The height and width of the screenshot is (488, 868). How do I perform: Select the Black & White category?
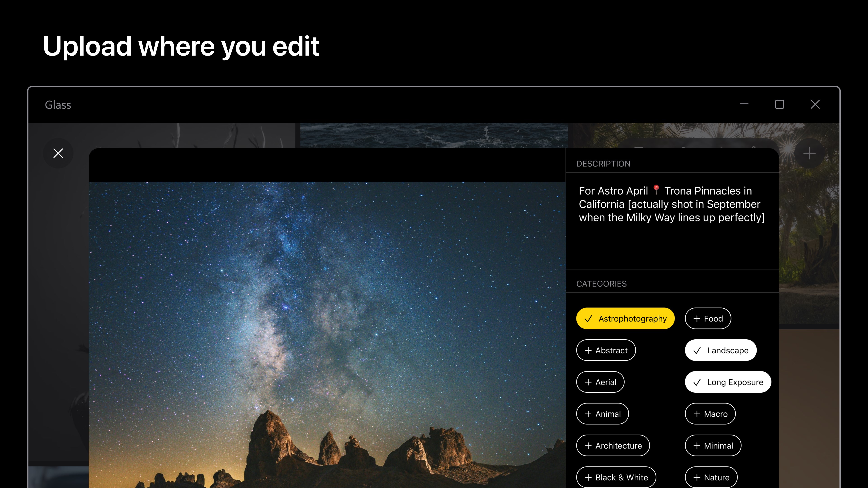pos(616,477)
